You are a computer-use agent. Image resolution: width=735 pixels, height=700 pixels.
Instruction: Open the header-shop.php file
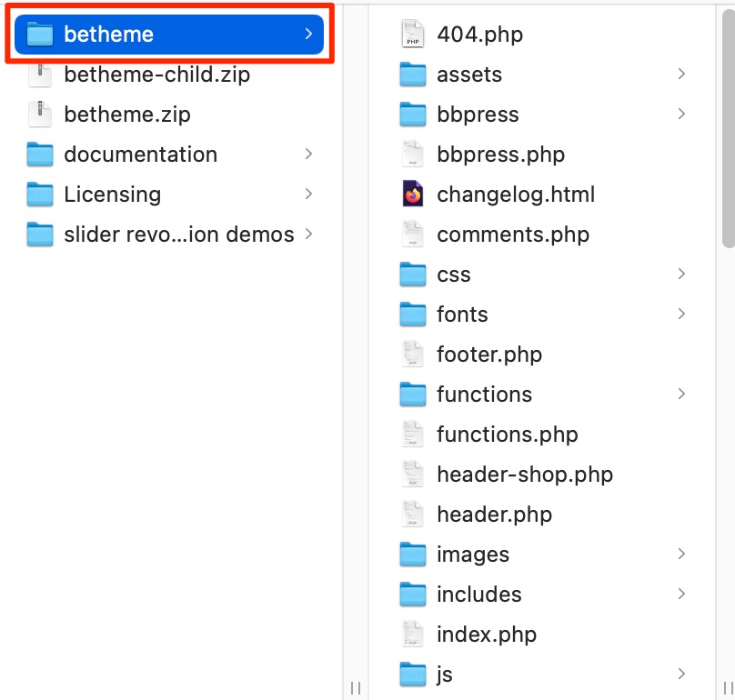point(526,474)
